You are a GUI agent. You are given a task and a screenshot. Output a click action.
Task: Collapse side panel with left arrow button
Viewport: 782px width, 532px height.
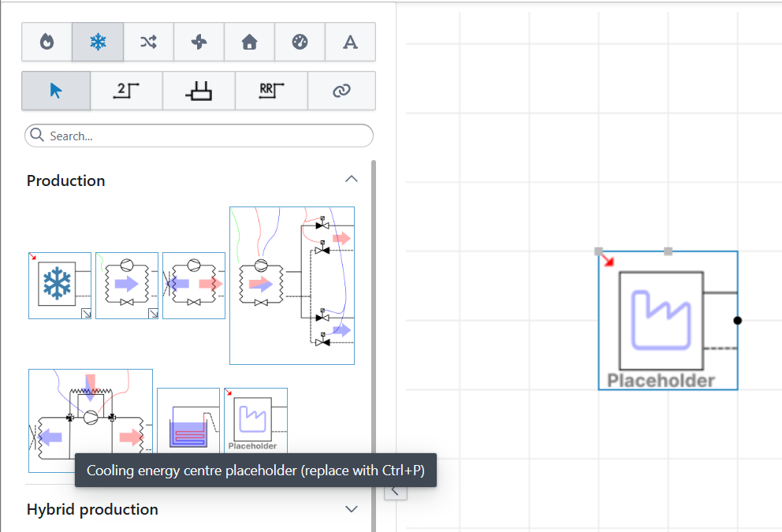point(396,492)
